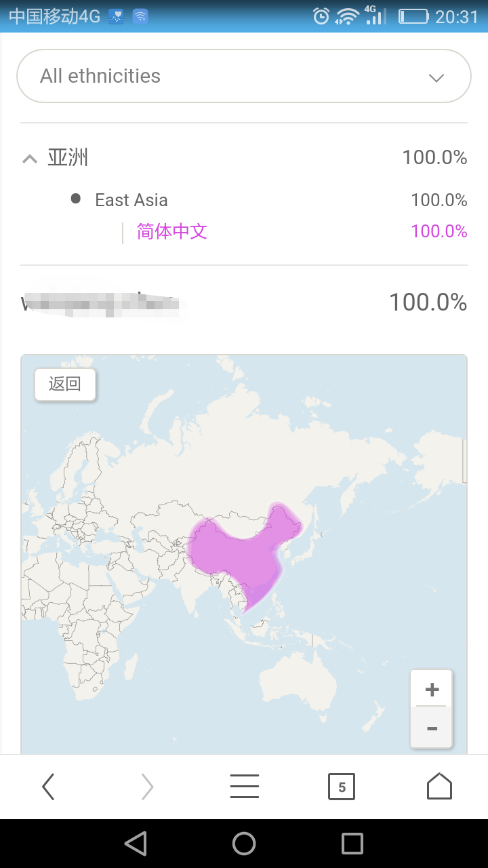Select the East Asia entry
Screen dimensions: 488x868
point(131,200)
